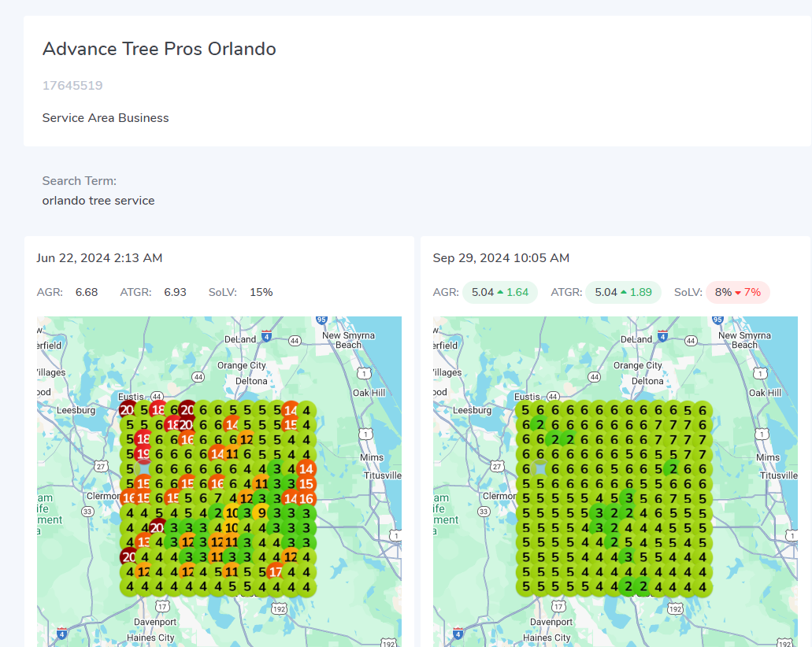Click the rank 13 marker on June map
This screenshot has height=647, width=812.
143,542
